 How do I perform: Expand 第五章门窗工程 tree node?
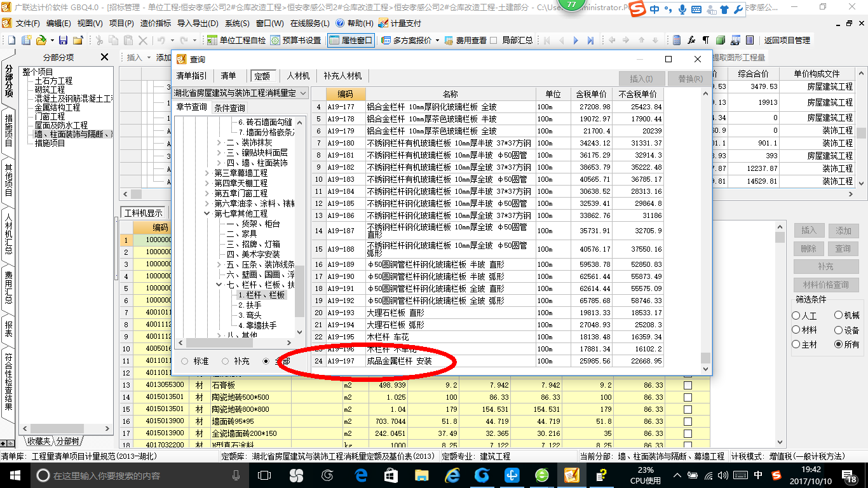coord(208,193)
